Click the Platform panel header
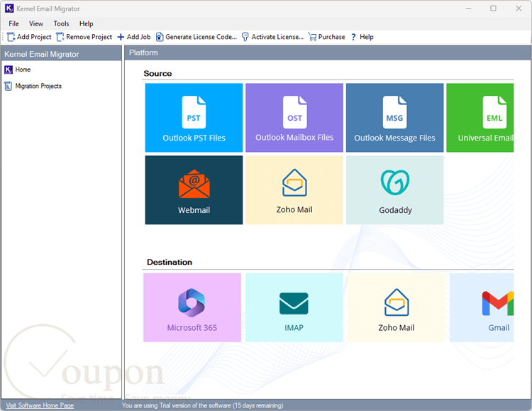Viewport: 532px width, 411px height. click(328, 53)
